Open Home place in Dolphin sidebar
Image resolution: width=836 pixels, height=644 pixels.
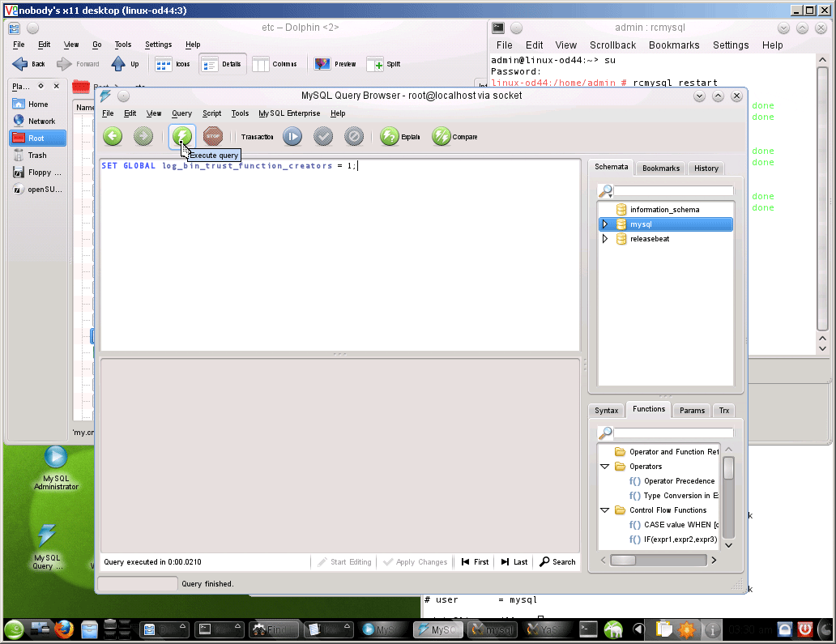click(38, 104)
